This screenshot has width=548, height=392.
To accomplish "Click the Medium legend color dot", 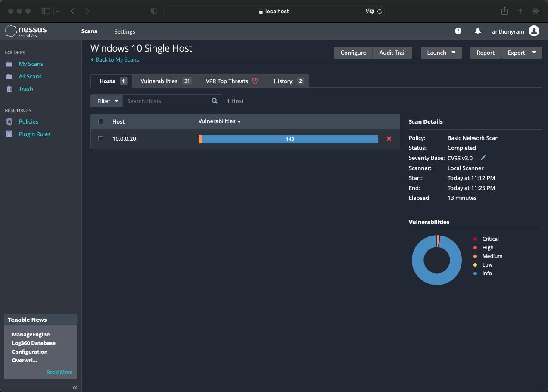I will [x=475, y=256].
